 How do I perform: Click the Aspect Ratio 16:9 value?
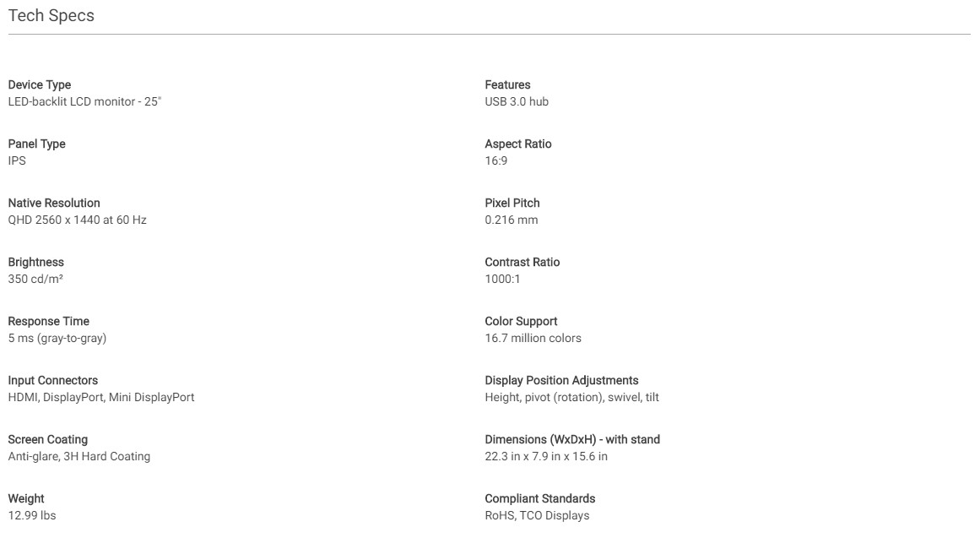[x=496, y=160]
